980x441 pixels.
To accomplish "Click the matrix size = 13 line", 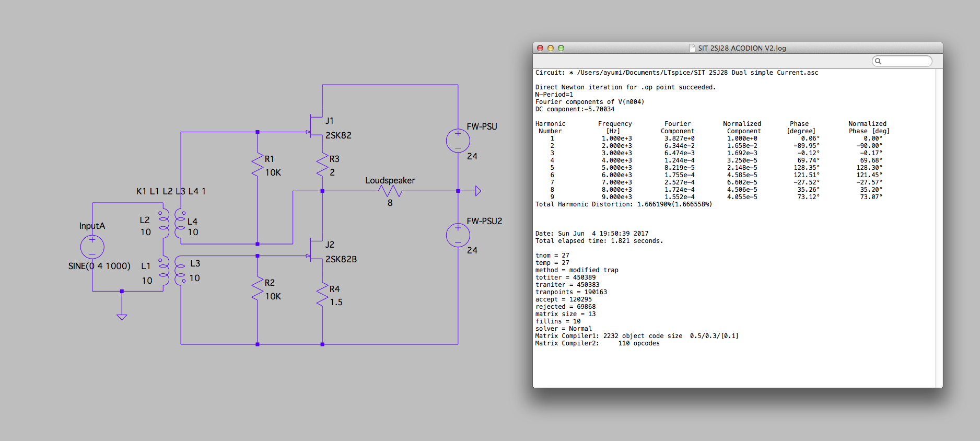I will [x=565, y=314].
